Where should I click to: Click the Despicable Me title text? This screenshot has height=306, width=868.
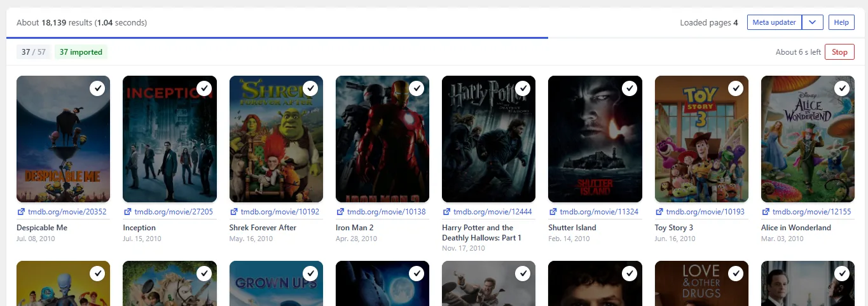[x=42, y=228]
